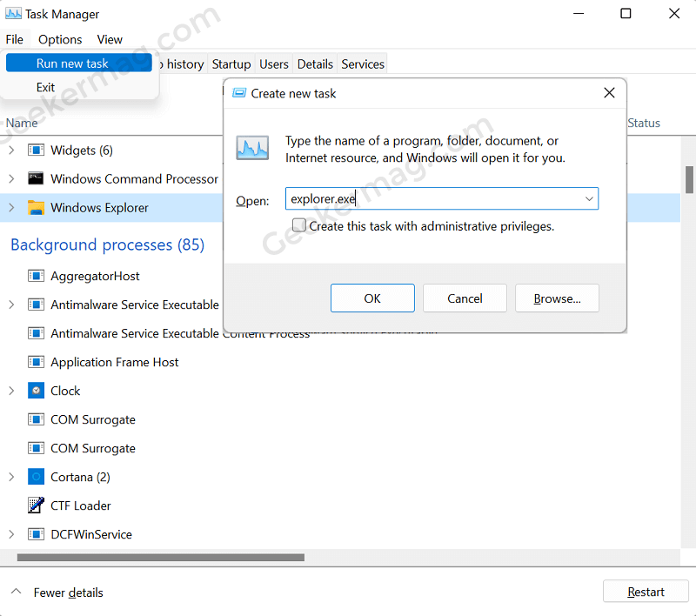Choose Exit from the File menu

pyautogui.click(x=46, y=87)
